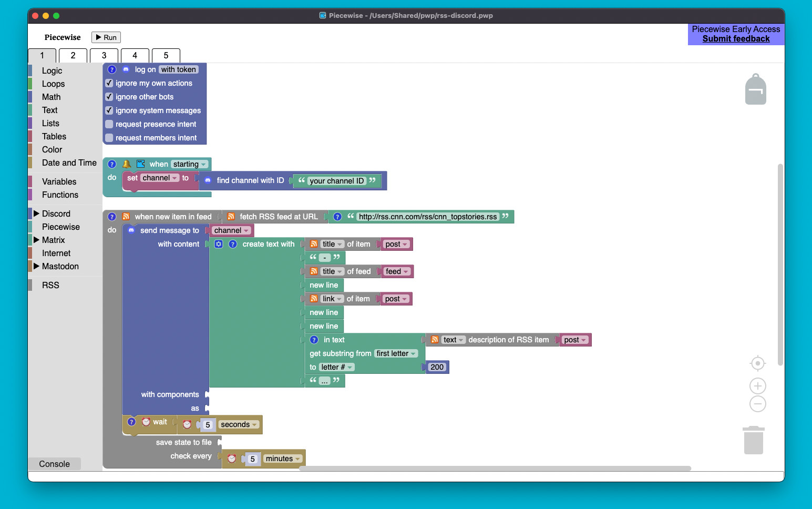Open the 'starting' event dropdown
This screenshot has height=509, width=812.
[x=190, y=164]
